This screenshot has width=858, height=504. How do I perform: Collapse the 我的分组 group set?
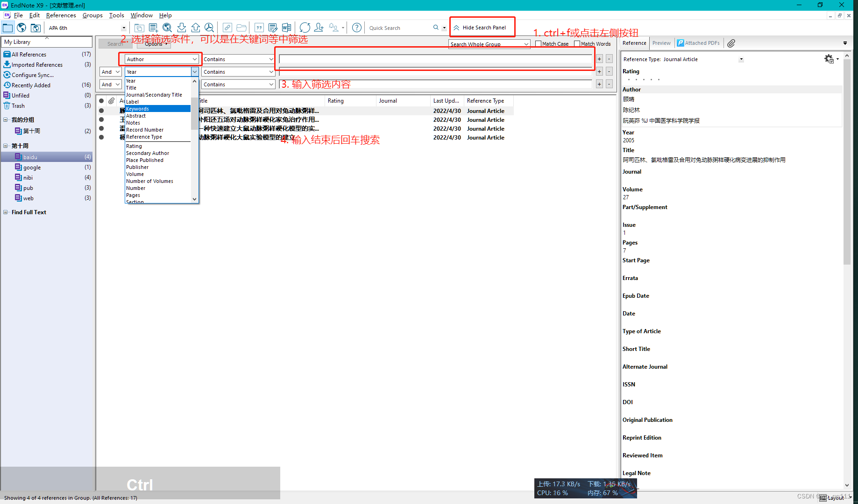pyautogui.click(x=6, y=120)
